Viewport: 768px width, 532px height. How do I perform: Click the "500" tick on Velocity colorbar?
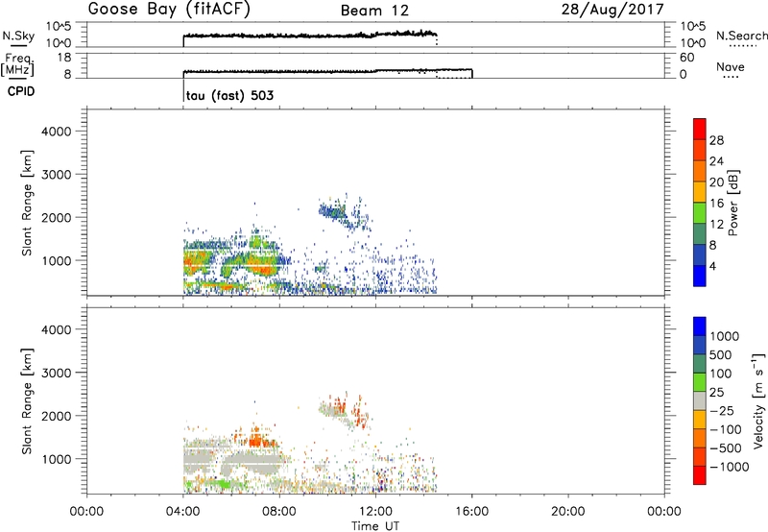721,354
